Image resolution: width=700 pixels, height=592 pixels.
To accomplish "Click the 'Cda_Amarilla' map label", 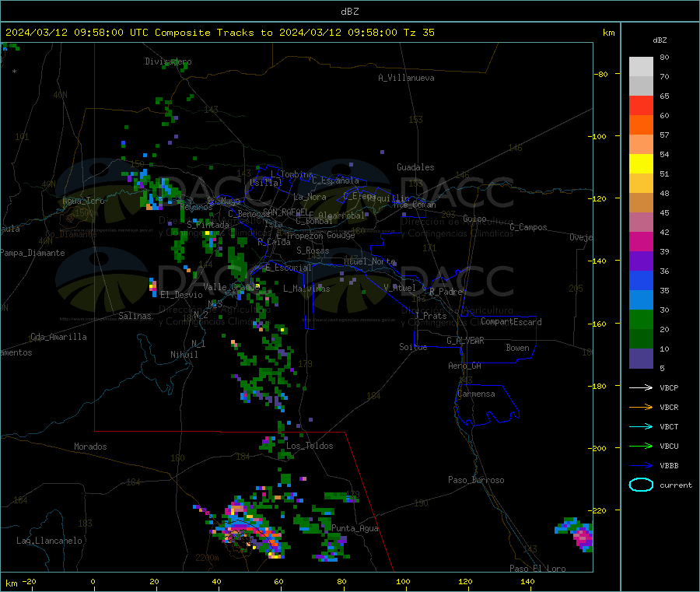I will 58,337.
